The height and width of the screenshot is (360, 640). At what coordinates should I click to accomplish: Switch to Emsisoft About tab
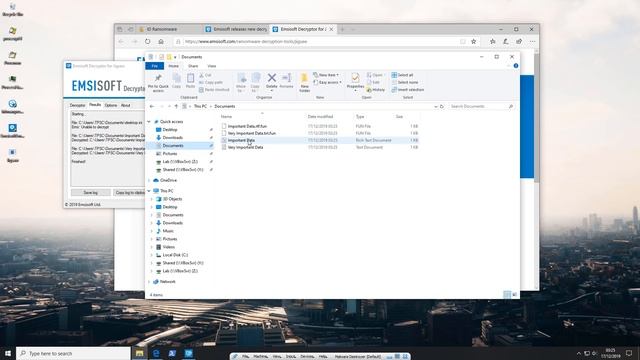point(125,105)
